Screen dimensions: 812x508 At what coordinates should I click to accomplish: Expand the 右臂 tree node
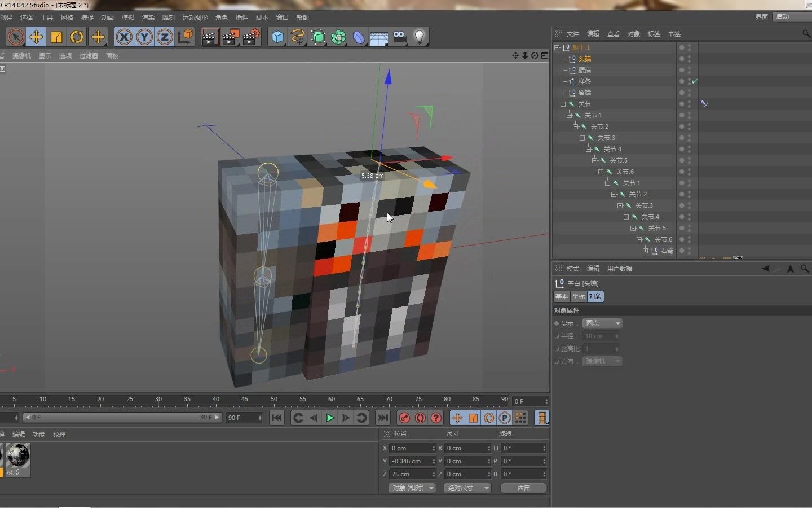(646, 251)
